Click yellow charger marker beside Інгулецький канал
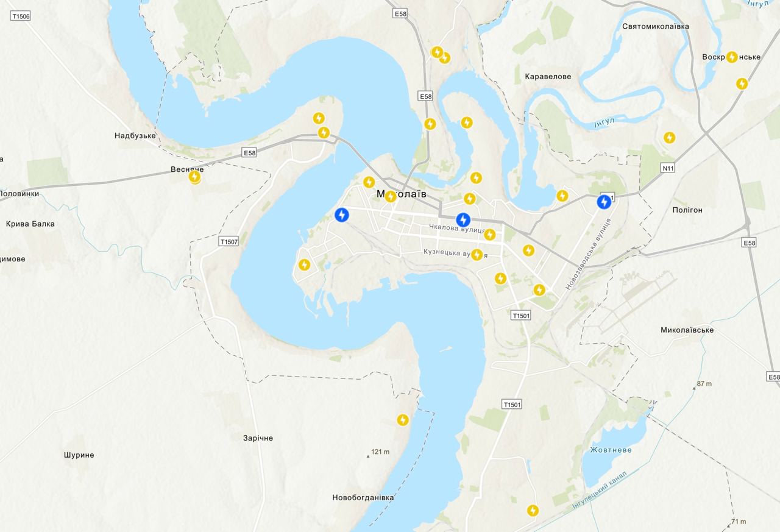Image resolution: width=780 pixels, height=532 pixels. 533,510
